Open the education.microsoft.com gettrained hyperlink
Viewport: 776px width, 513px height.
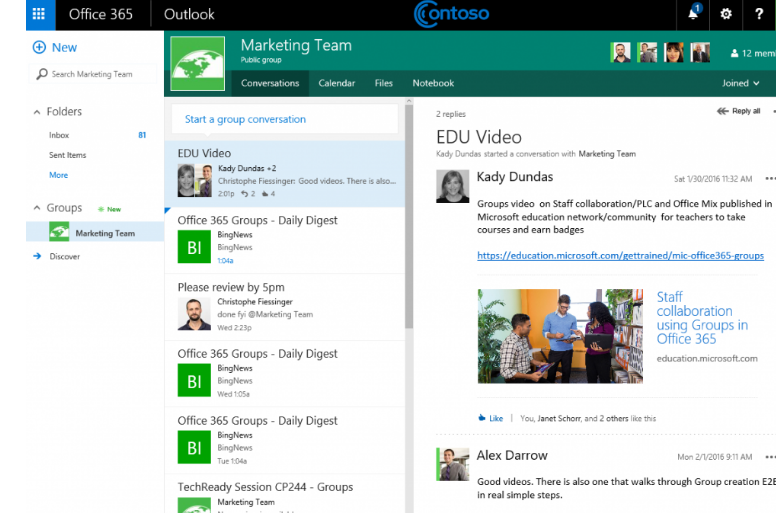point(620,255)
